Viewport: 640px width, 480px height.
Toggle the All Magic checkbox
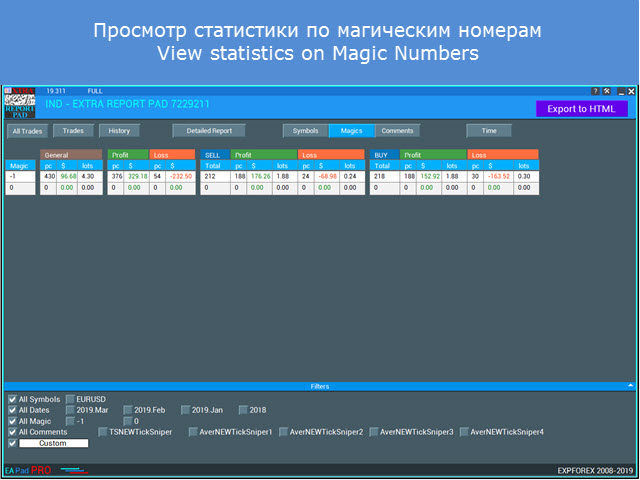point(12,421)
